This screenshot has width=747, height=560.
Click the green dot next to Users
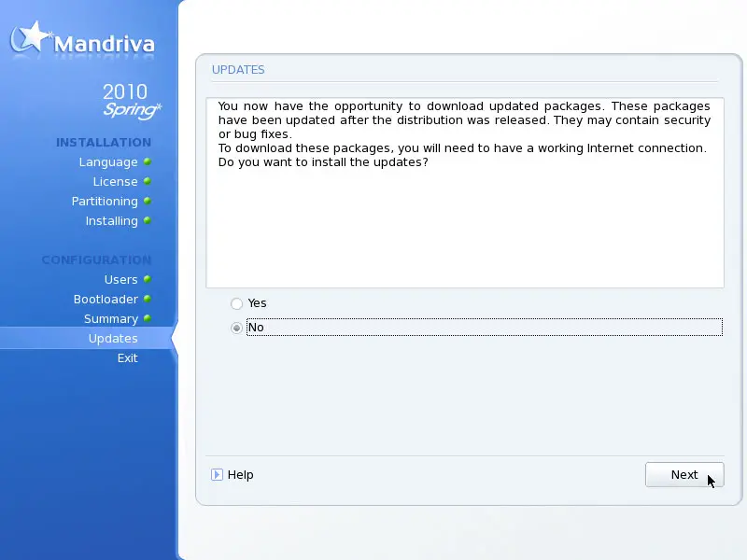[x=148, y=279]
